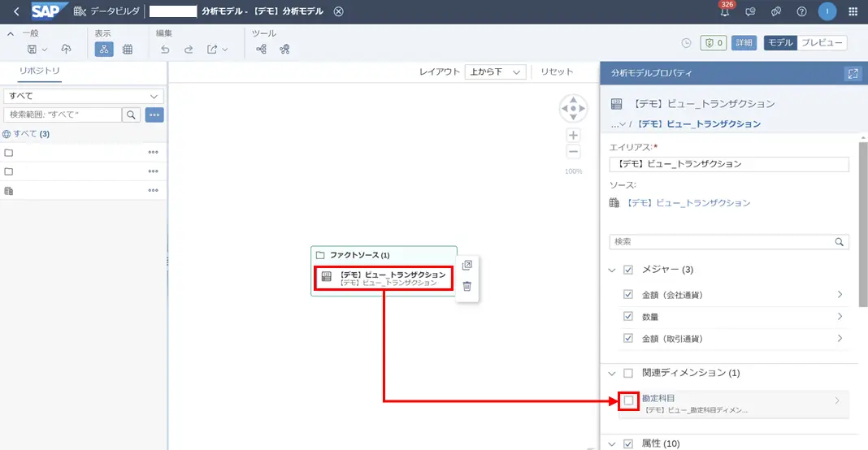This screenshot has height=450, width=868.
Task: Click the redo icon
Action: 189,50
